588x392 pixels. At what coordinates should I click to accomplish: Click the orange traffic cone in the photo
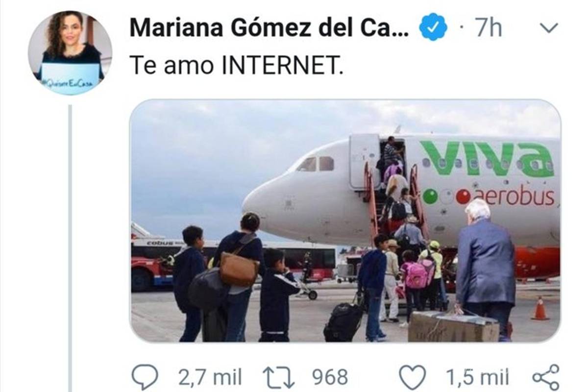540,308
